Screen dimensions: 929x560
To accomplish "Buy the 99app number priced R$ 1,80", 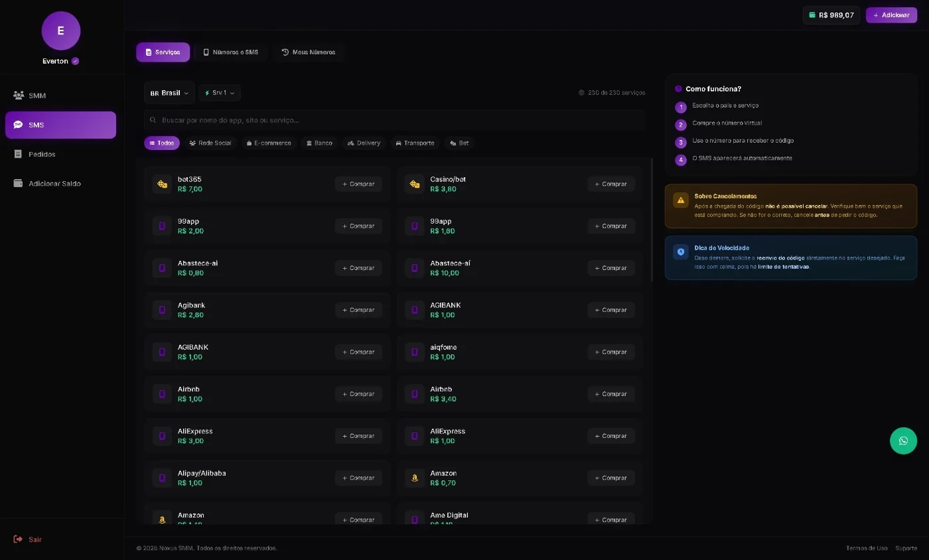I will [x=611, y=226].
